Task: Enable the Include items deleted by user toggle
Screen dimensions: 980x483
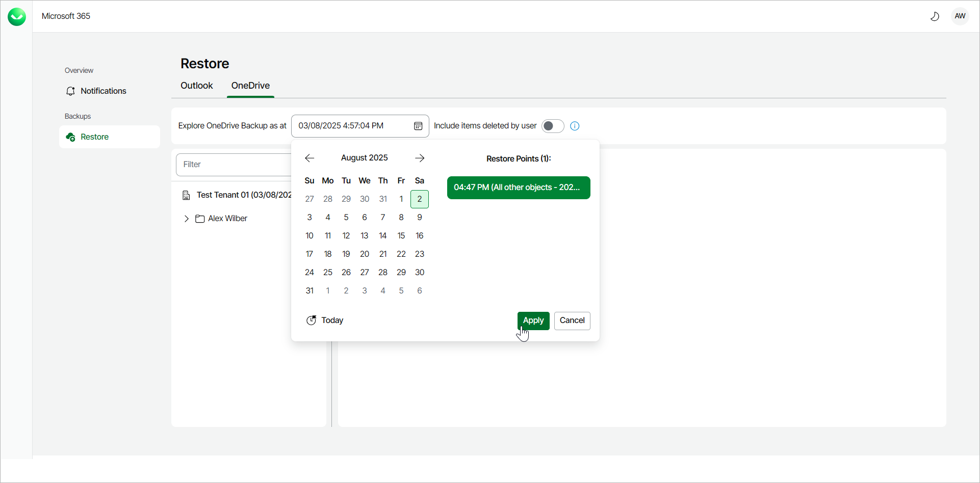Action: 552,126
